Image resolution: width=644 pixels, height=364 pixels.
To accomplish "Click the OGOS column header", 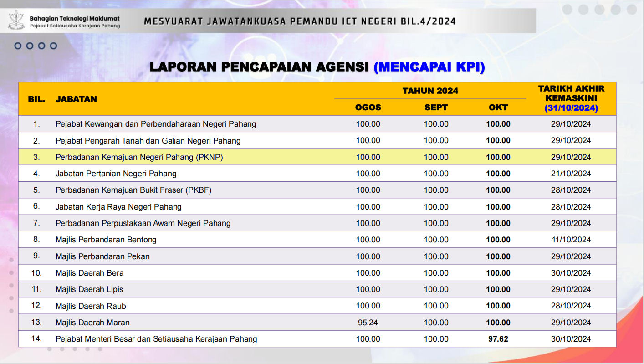I will [x=368, y=108].
